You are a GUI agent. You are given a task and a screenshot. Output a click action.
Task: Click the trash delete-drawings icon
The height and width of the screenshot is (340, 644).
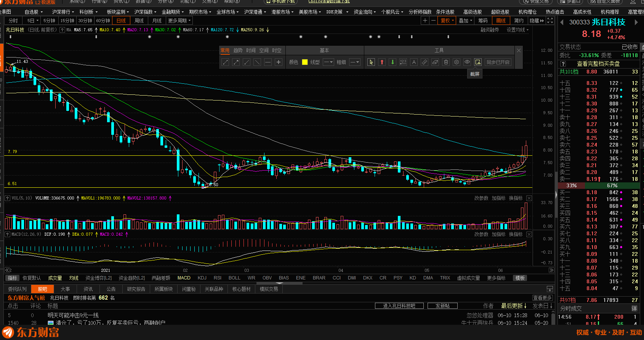pos(446,62)
